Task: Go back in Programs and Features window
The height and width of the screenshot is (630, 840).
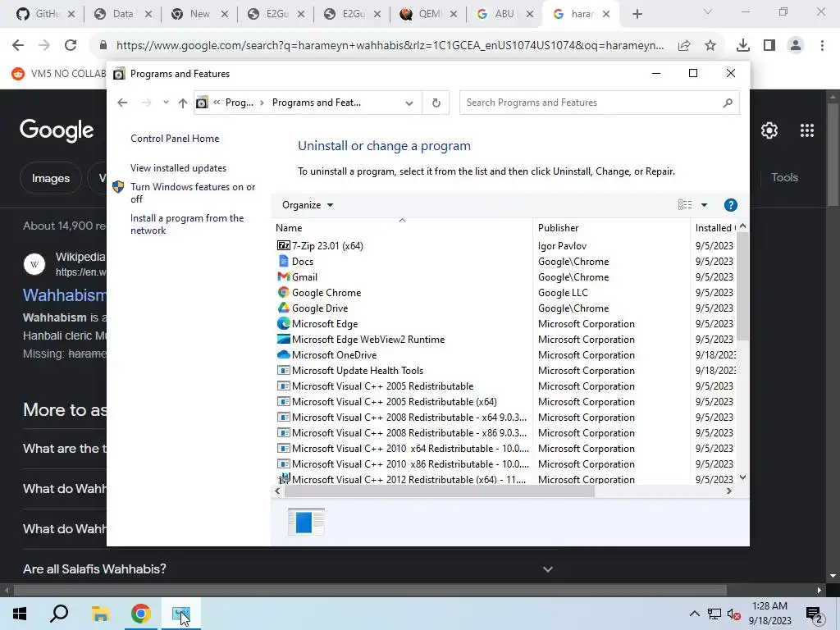Action: [122, 103]
